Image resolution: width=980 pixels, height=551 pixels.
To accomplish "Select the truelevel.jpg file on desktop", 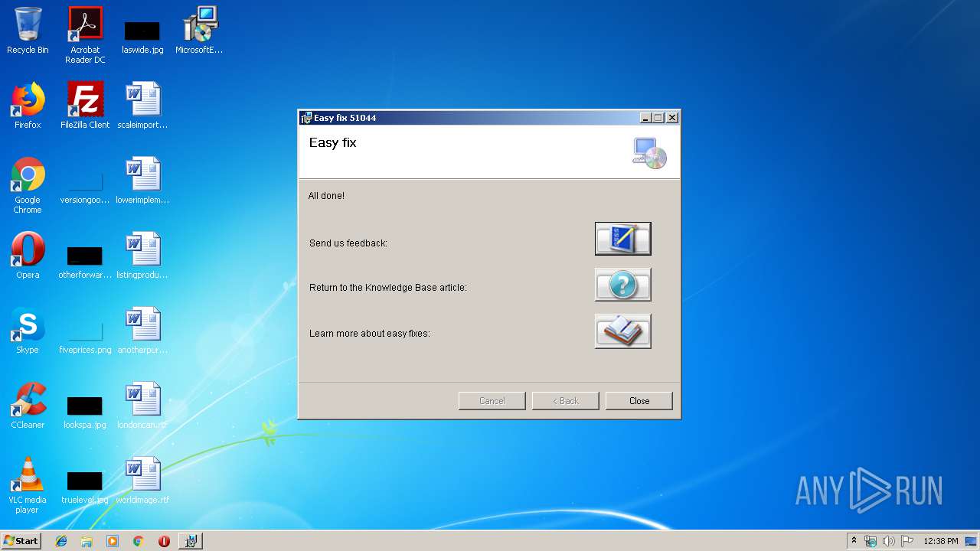I will pyautogui.click(x=85, y=487).
